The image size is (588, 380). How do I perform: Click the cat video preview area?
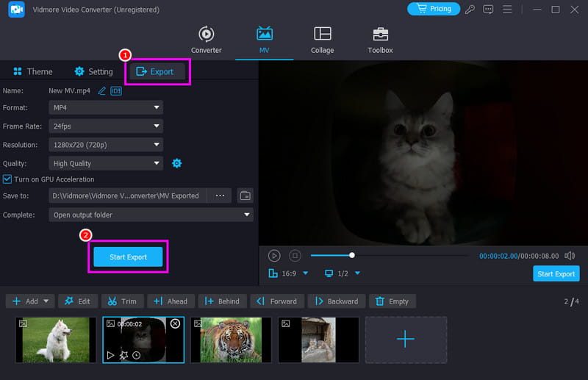coord(423,153)
